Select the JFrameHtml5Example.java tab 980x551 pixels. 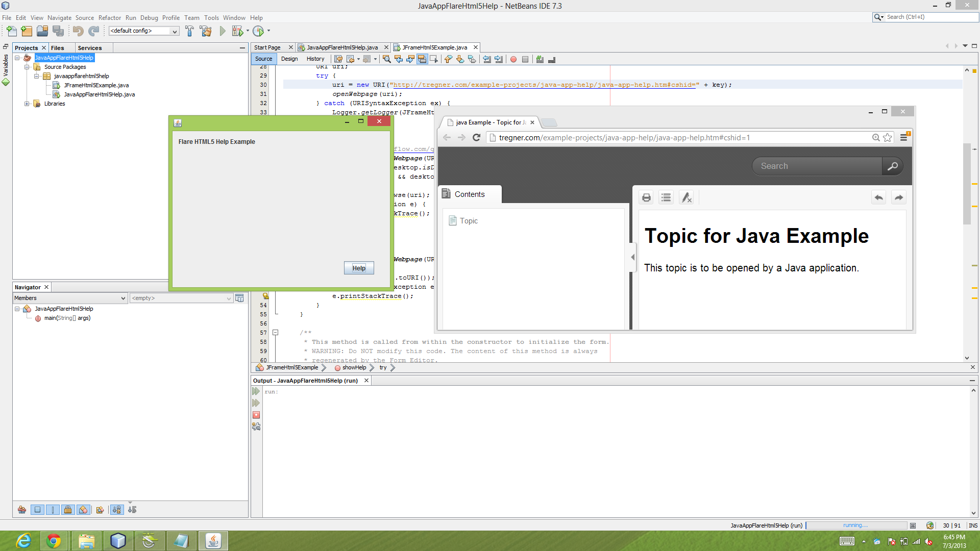(x=434, y=47)
